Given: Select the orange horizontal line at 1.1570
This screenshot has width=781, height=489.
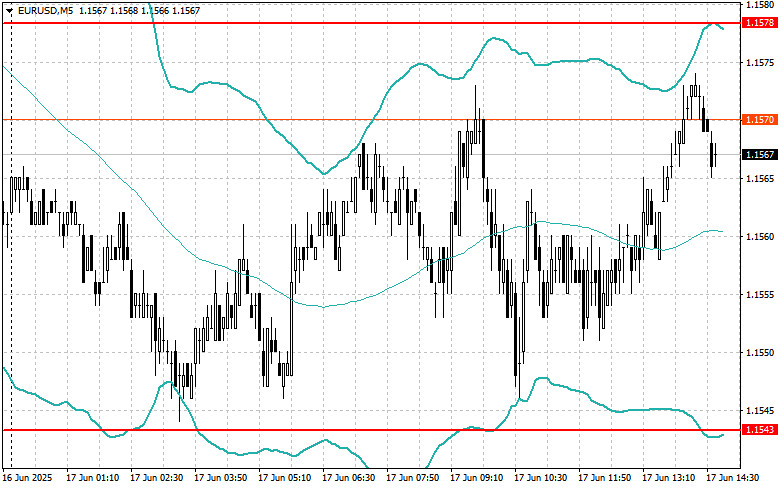Looking at the screenshot, I should pyautogui.click(x=372, y=120).
